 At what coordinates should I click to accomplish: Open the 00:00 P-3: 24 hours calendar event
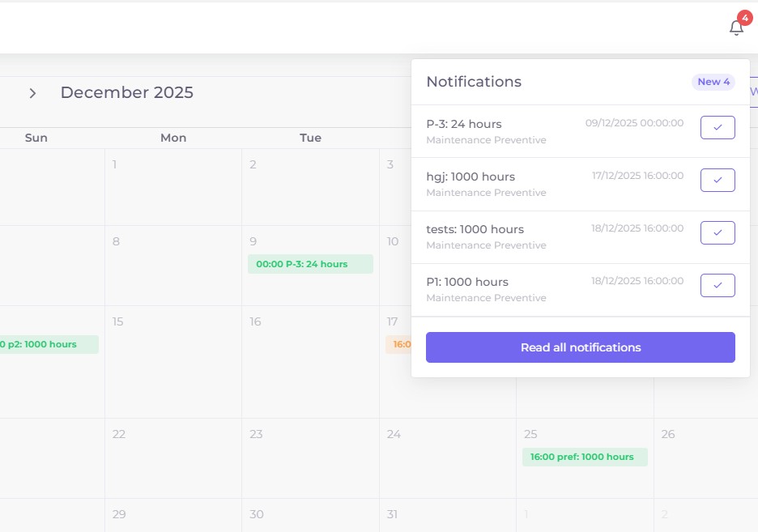tap(310, 264)
